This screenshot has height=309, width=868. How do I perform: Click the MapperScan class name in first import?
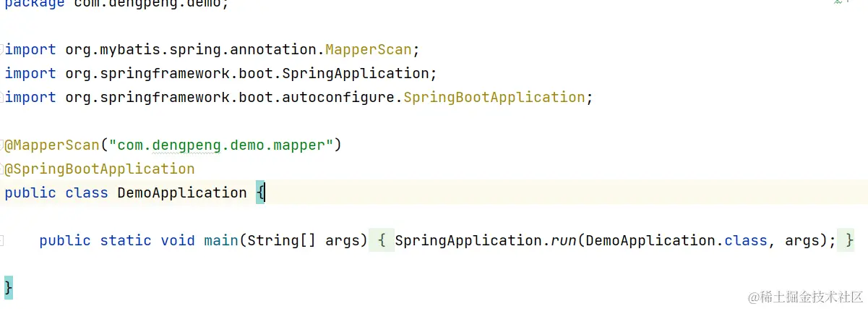point(368,50)
